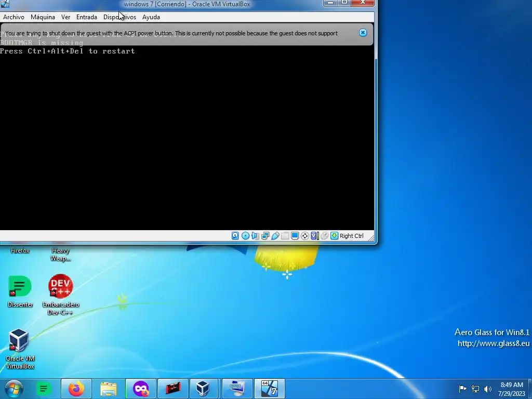
Task: Click the CPU virtualization status icon
Action: coord(314,236)
